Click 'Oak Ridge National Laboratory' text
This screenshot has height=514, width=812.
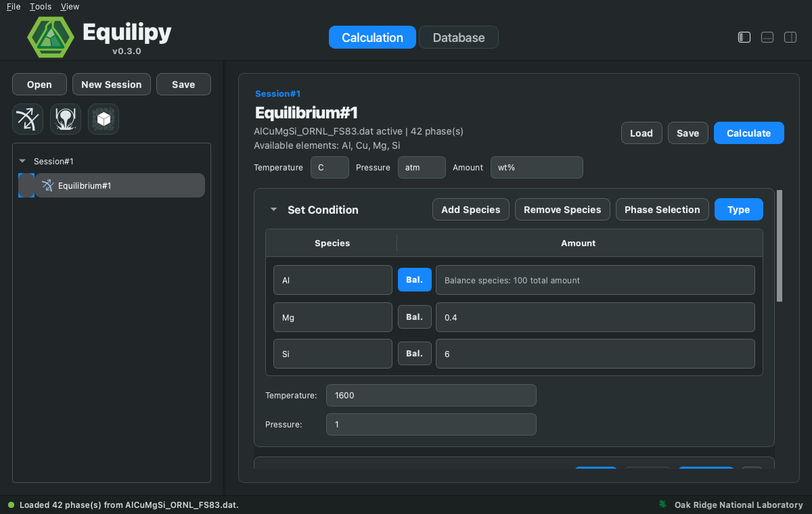(739, 505)
